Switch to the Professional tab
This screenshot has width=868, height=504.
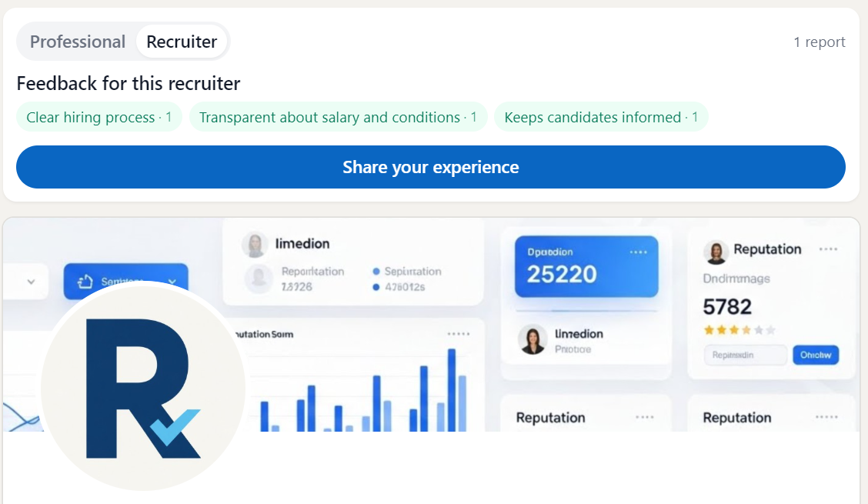[x=77, y=42]
